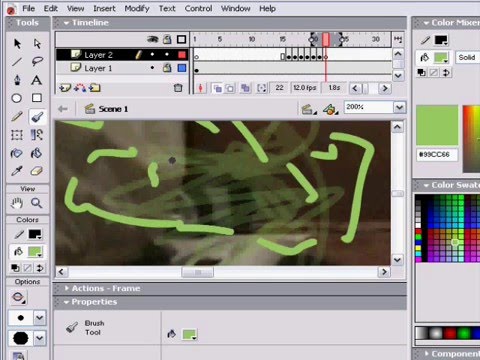The image size is (480, 360).
Task: Expand the Components panel
Action: pyautogui.click(x=426, y=353)
